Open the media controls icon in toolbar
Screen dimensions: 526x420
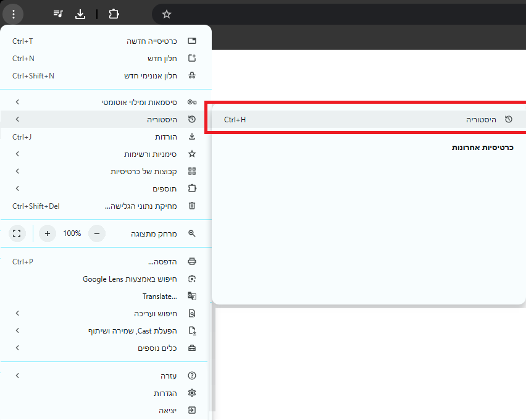click(58, 14)
